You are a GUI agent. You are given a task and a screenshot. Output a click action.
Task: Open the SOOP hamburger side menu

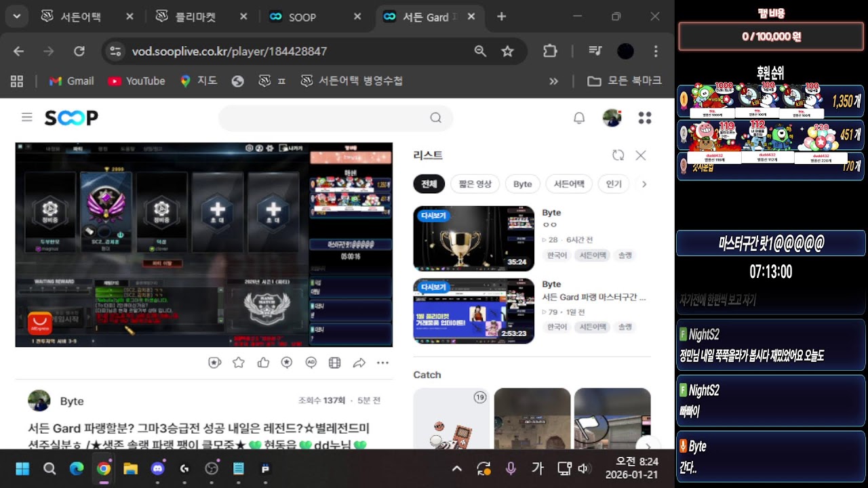27,117
